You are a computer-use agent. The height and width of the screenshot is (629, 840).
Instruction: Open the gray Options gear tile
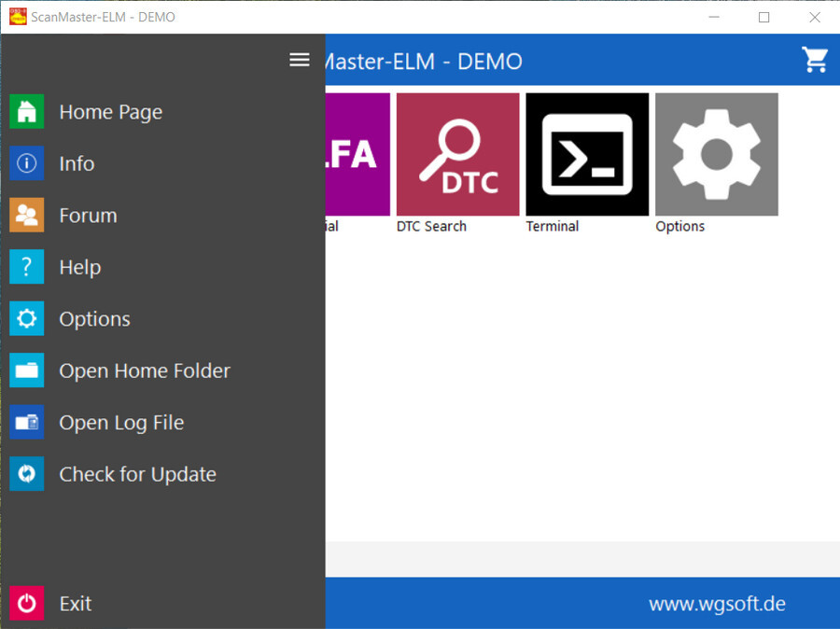[x=717, y=154]
